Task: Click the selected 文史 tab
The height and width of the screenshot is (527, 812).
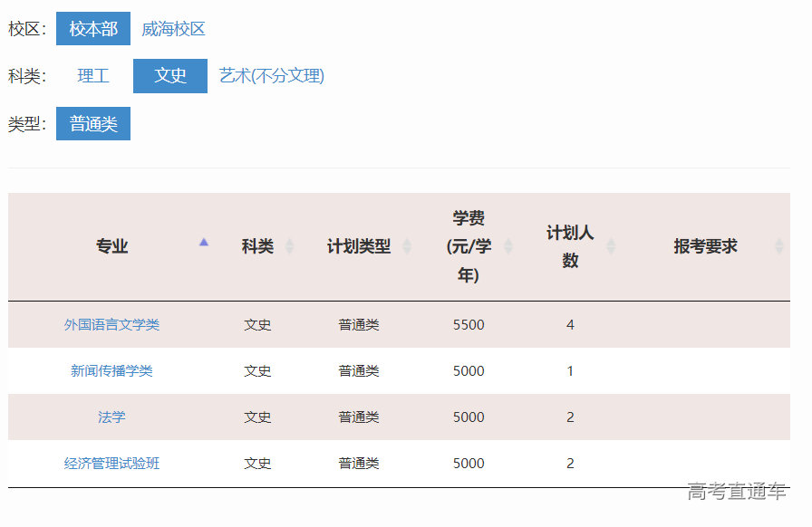Action: tap(169, 76)
